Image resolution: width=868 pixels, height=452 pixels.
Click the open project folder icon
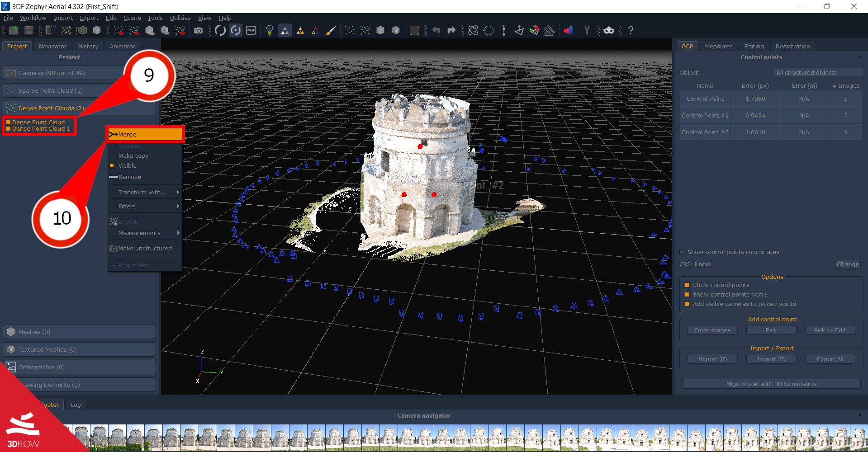(x=14, y=30)
